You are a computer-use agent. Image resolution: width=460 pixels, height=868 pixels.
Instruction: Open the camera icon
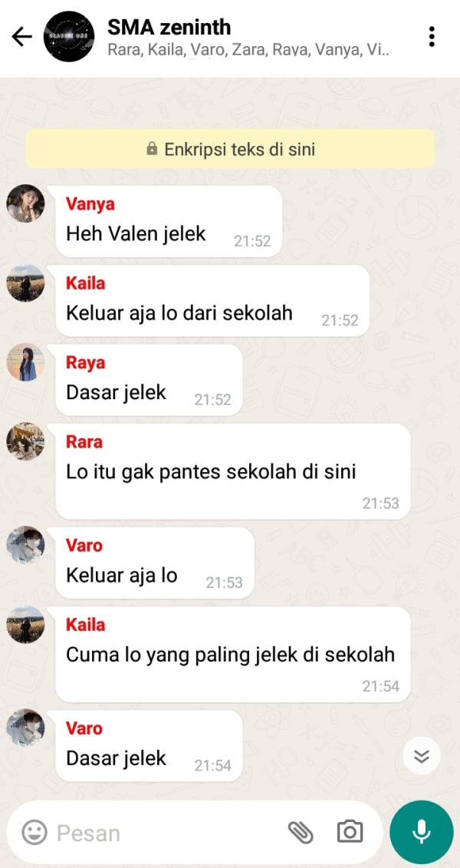[x=350, y=832]
